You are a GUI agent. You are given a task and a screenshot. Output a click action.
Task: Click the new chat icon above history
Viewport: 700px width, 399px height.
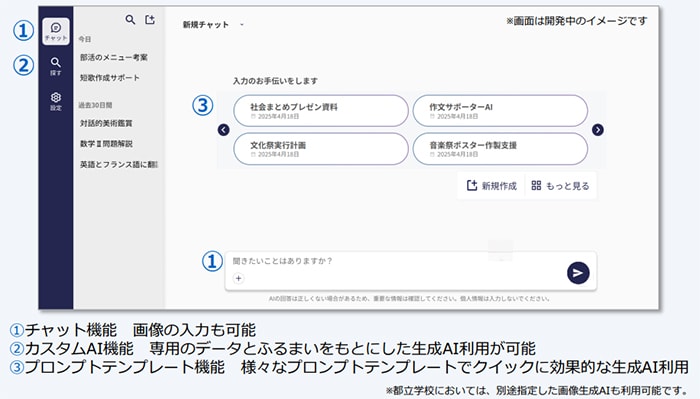tap(150, 20)
